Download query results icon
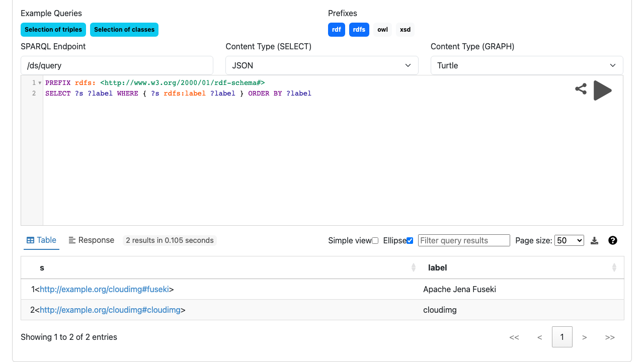This screenshot has width=644, height=362. (x=594, y=240)
